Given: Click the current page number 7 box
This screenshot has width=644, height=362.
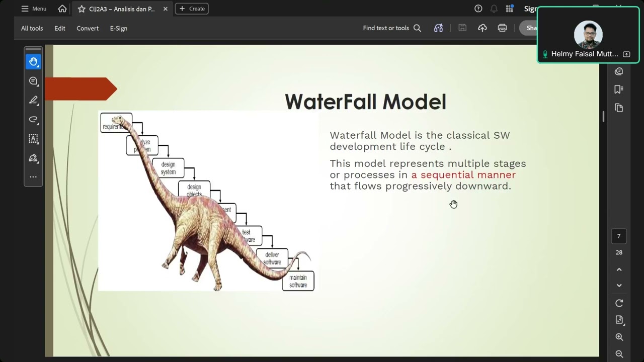Looking at the screenshot, I should [x=619, y=236].
